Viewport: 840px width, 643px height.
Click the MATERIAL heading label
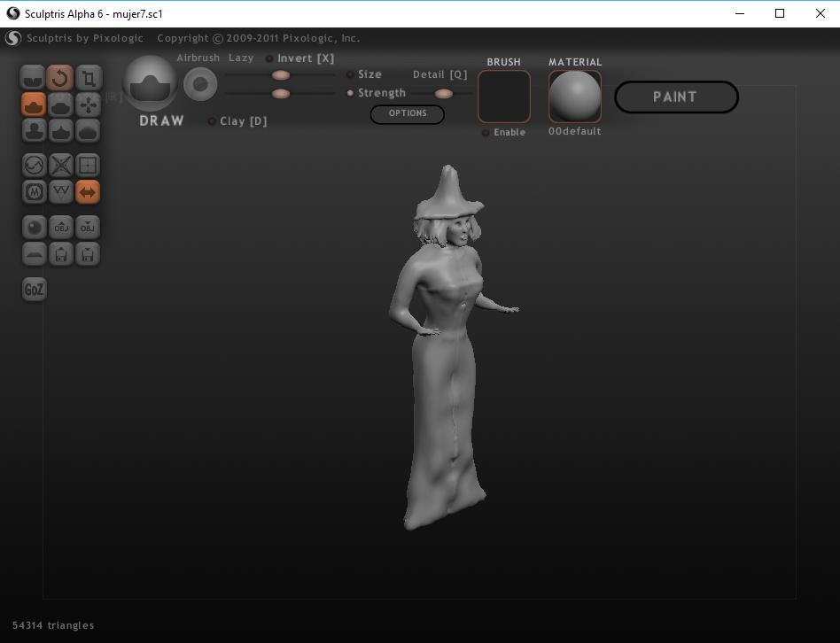(575, 62)
